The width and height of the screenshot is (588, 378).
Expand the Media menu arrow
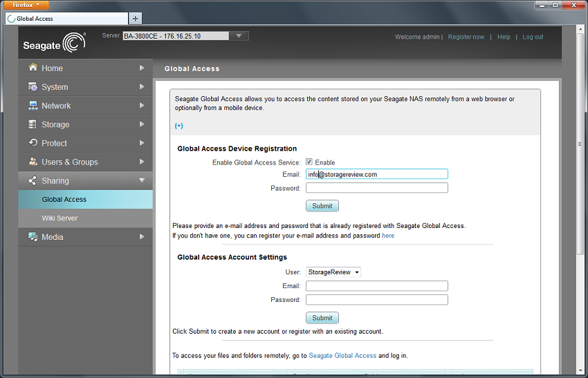(142, 236)
